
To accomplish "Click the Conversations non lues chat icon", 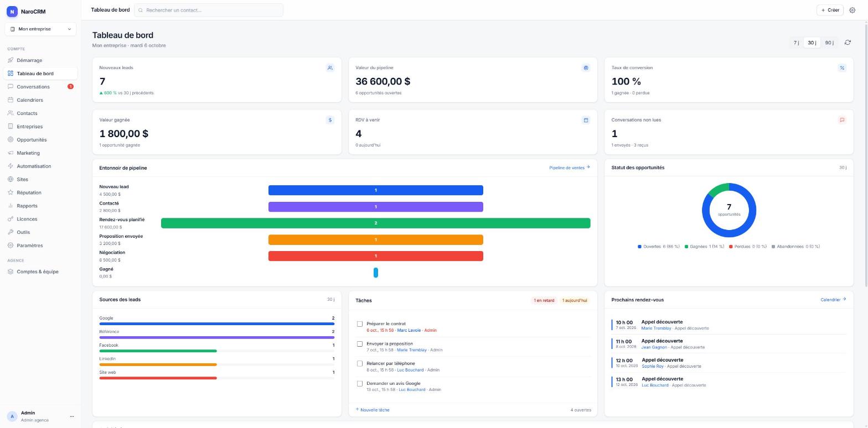I will click(842, 120).
